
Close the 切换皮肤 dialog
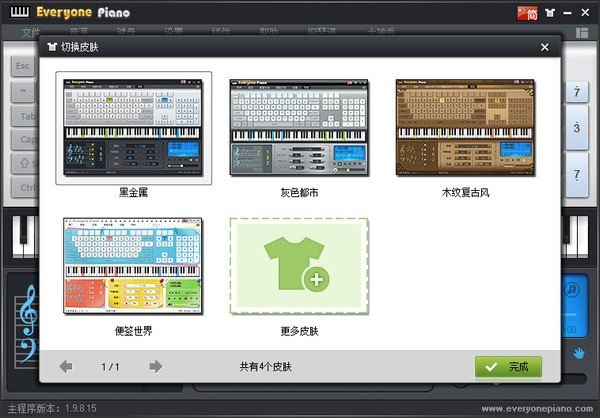544,47
